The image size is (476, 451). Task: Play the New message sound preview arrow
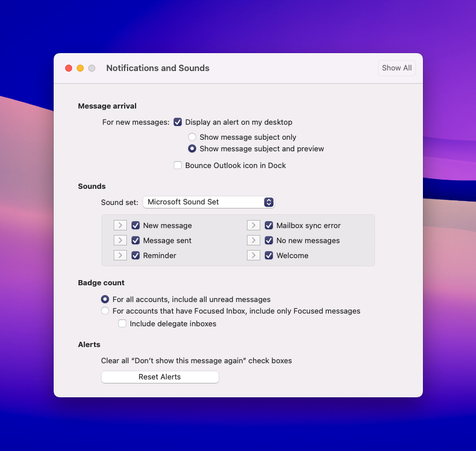click(x=120, y=225)
